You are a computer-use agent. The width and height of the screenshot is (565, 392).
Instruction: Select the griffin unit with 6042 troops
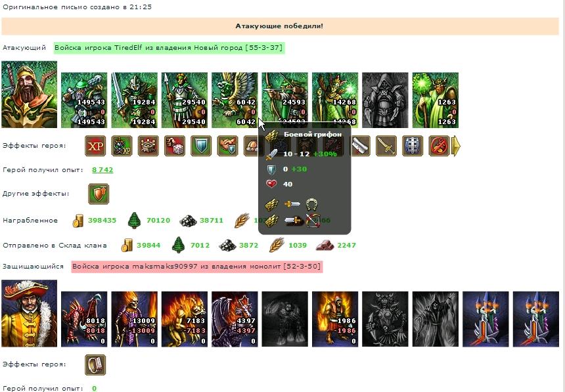[x=235, y=100]
